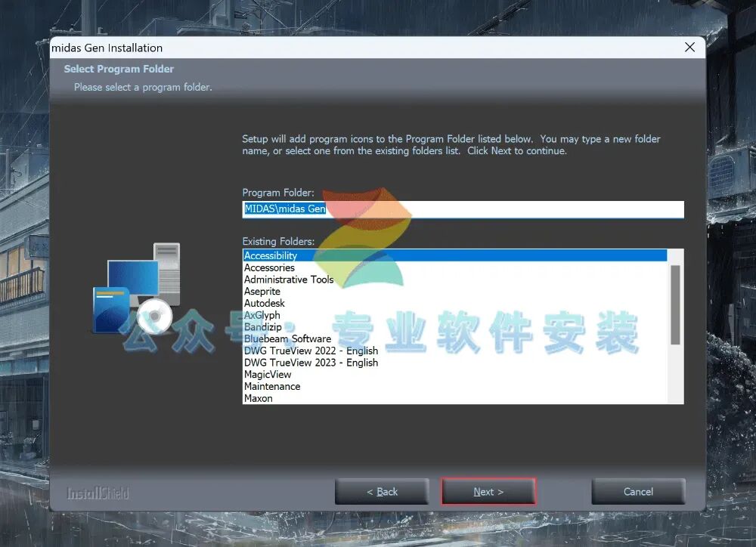This screenshot has height=547, width=756.
Task: Choose DWG TrueView 2023 - English
Action: (454, 363)
